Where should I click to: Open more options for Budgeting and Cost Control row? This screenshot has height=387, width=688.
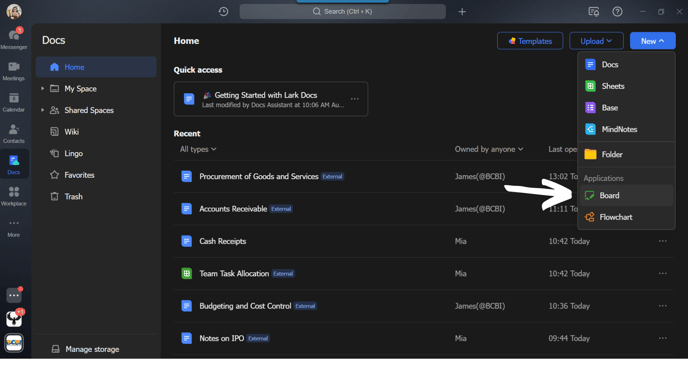pos(663,306)
